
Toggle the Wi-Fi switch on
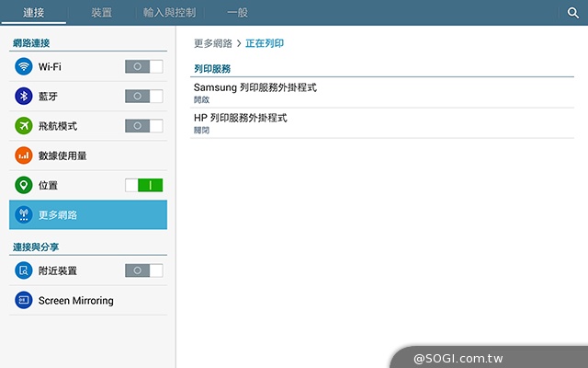click(144, 66)
